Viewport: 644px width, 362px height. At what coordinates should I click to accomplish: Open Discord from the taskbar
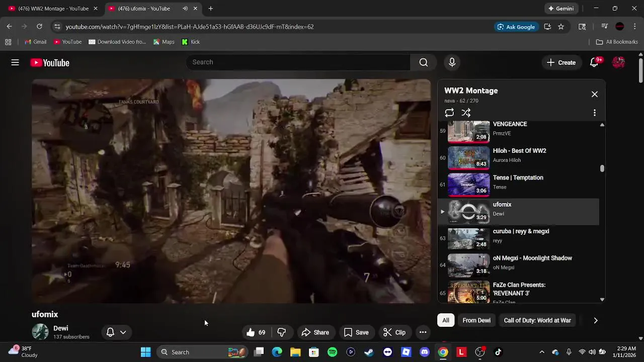(425, 352)
